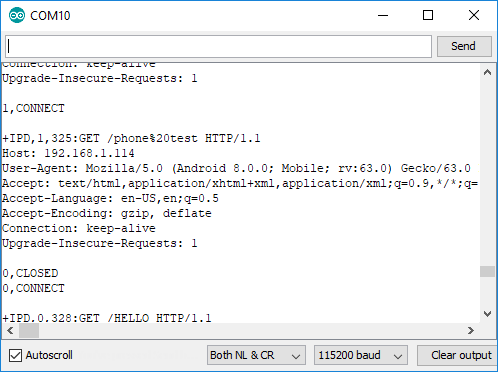The height and width of the screenshot is (372, 498).
Task: Minimize the COM10 window
Action: (383, 15)
